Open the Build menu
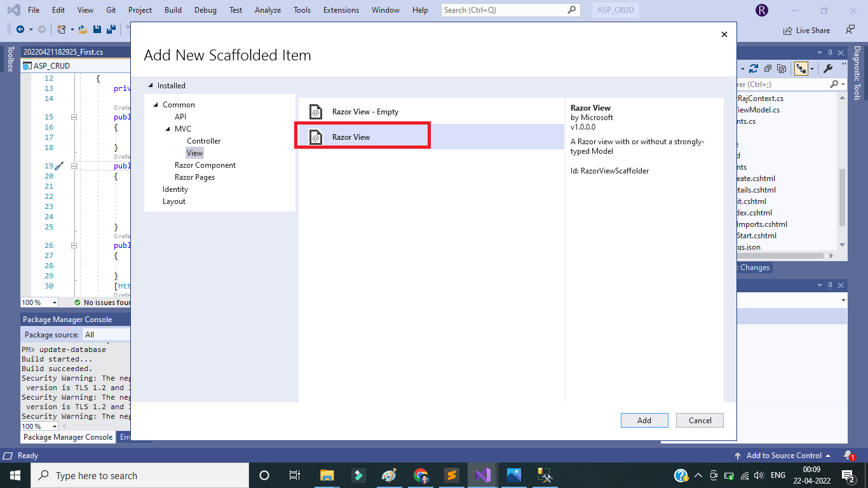 (x=173, y=10)
